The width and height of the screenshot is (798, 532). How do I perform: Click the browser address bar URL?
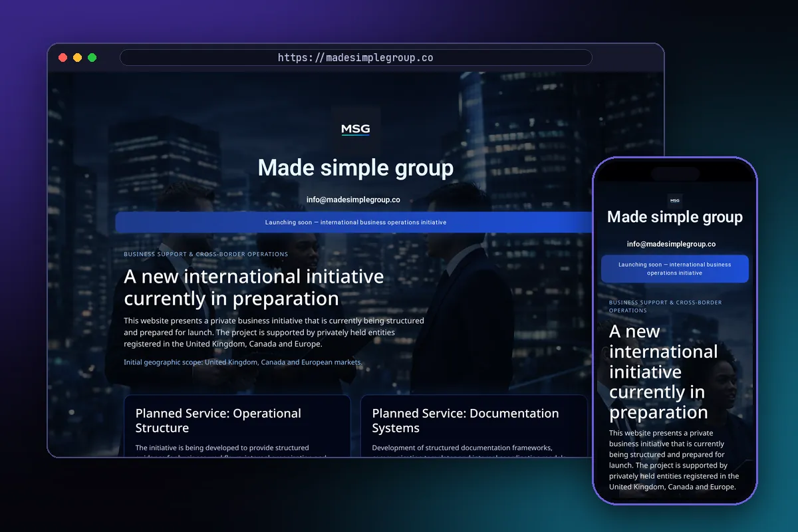click(355, 58)
